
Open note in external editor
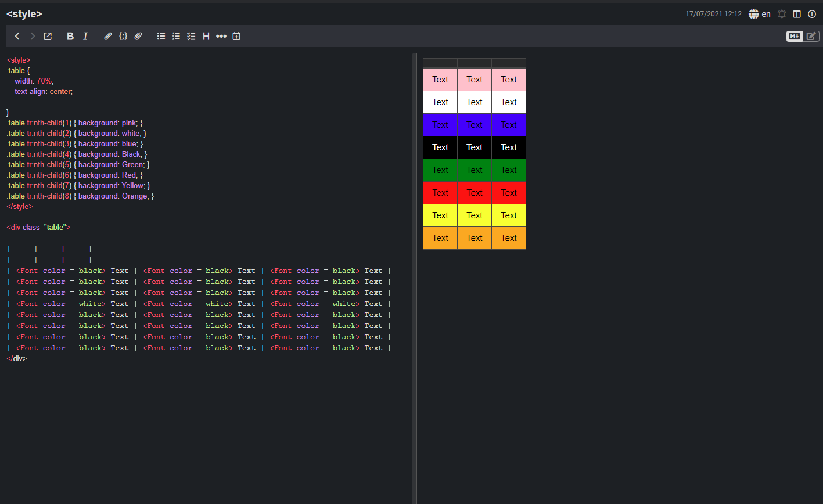(x=48, y=36)
